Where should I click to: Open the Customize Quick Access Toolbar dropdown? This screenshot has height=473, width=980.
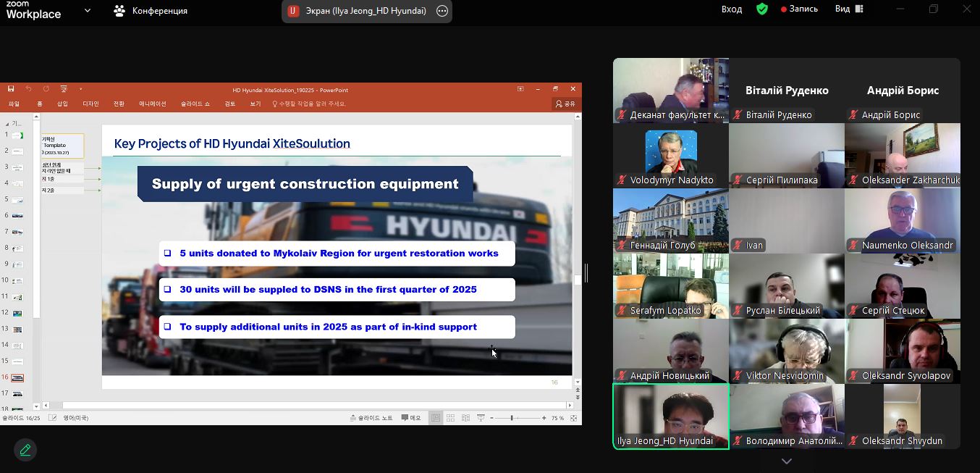(80, 89)
